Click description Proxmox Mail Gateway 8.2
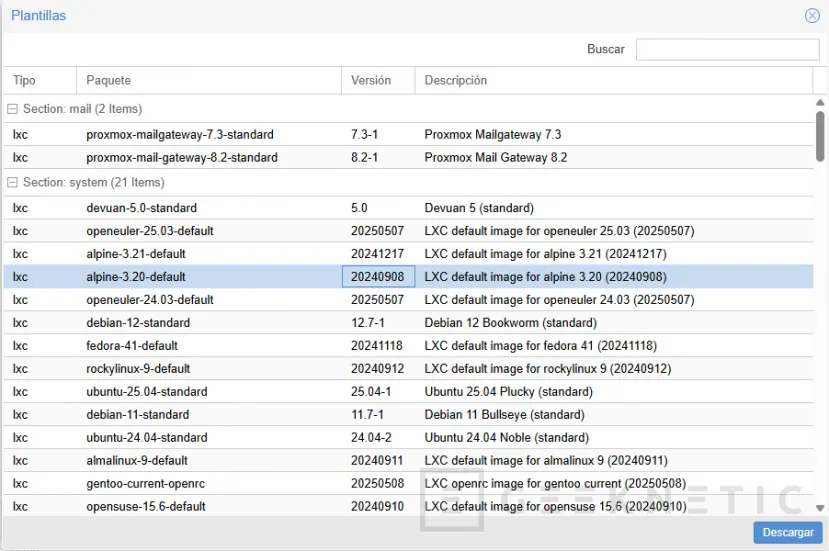Viewport: 829px width, 551px height. [x=495, y=158]
